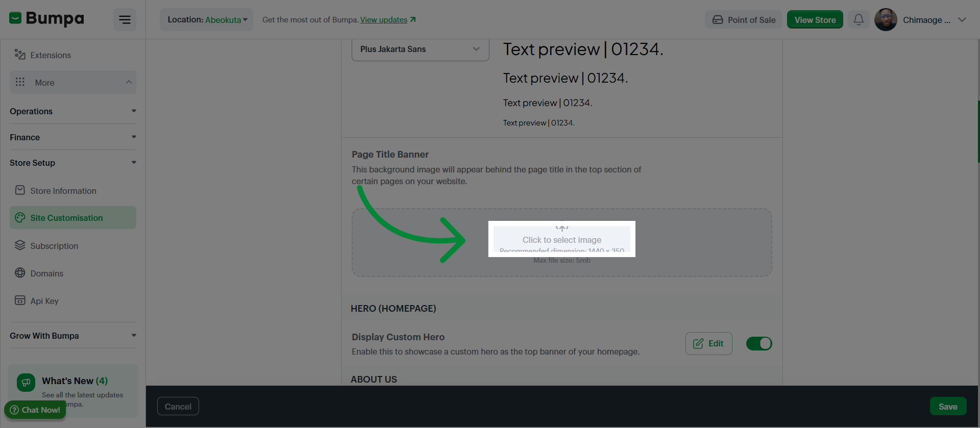Expand the Finance section
980x428 pixels.
[x=73, y=137]
